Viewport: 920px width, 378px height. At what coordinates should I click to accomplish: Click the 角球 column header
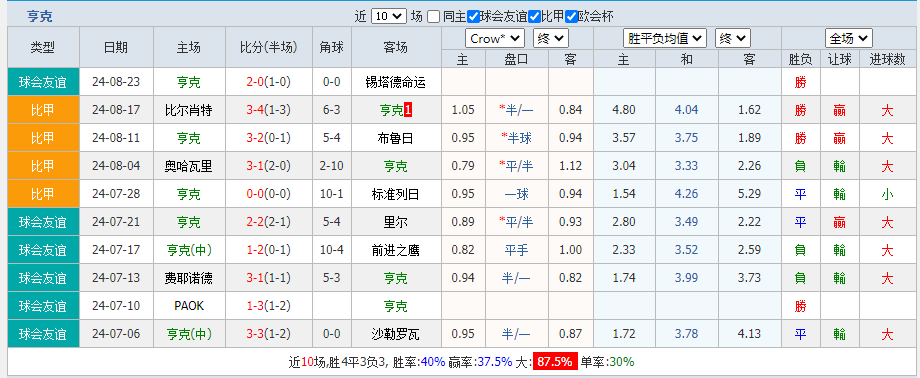tap(332, 48)
